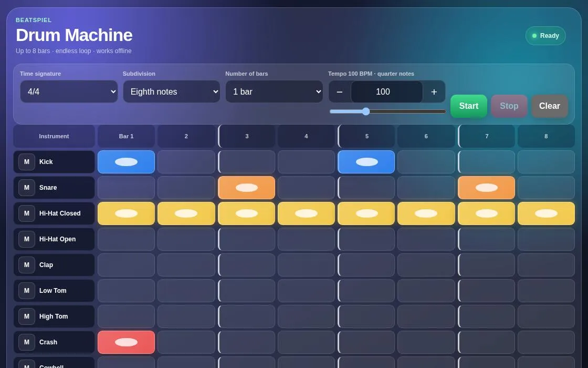
Task: Click the step 8 column header
Action: click(x=546, y=136)
